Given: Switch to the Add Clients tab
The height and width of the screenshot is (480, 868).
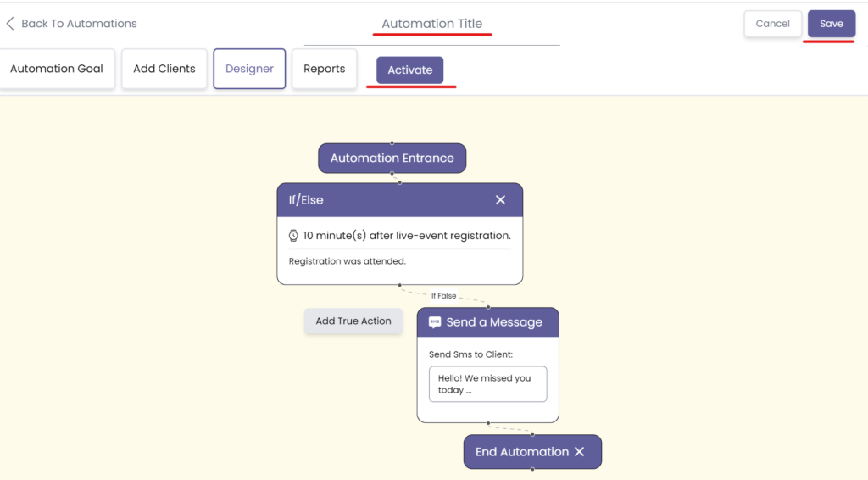Looking at the screenshot, I should [x=164, y=69].
